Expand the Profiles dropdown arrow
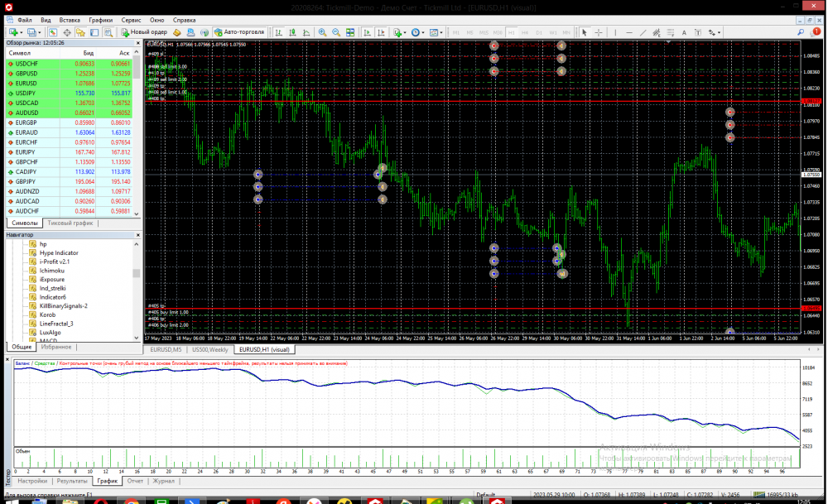Screen dimensions: 828x504 [40, 32]
